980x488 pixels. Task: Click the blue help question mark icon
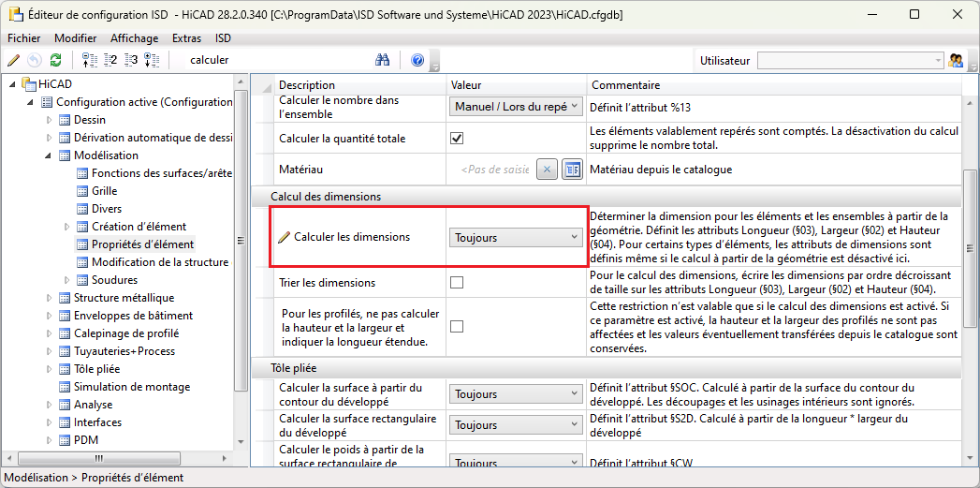click(x=417, y=60)
